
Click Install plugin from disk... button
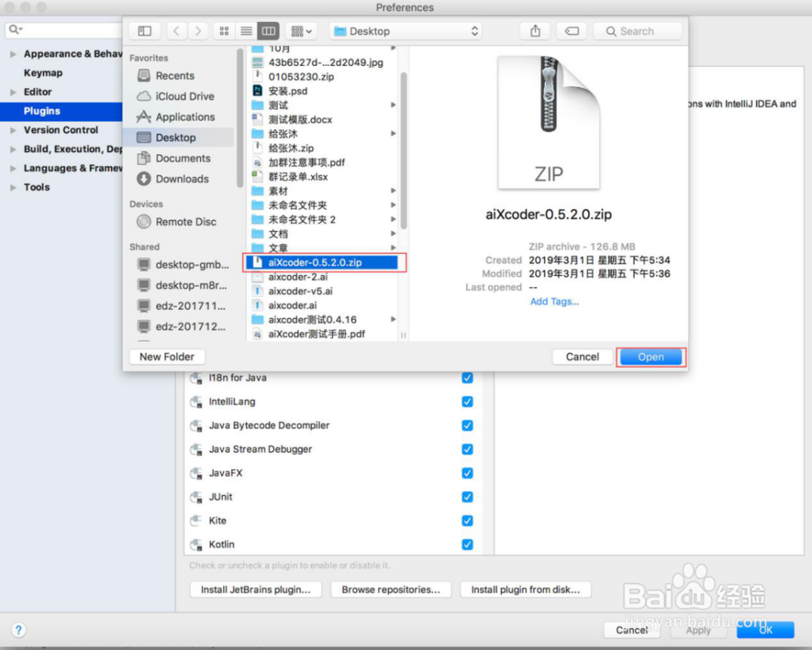tap(525, 589)
